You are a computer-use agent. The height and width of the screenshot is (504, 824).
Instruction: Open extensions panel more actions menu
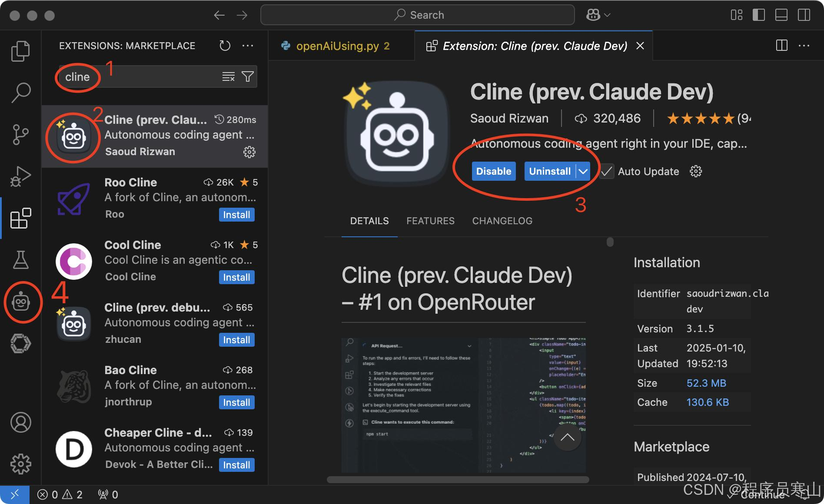248,46
